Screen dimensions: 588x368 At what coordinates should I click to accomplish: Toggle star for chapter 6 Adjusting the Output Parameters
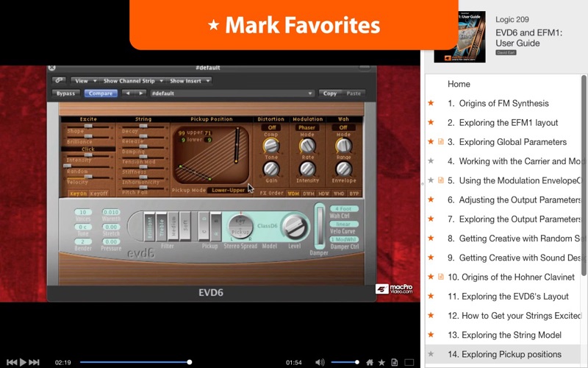431,199
